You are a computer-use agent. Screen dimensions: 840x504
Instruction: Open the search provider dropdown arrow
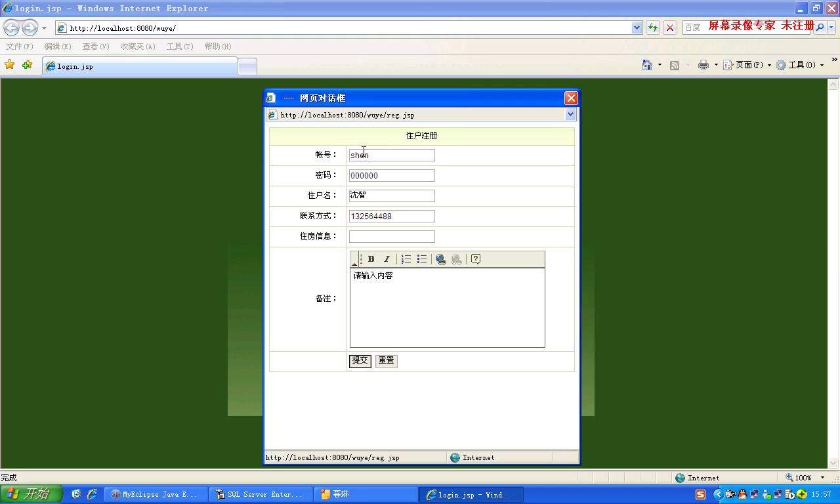(831, 28)
